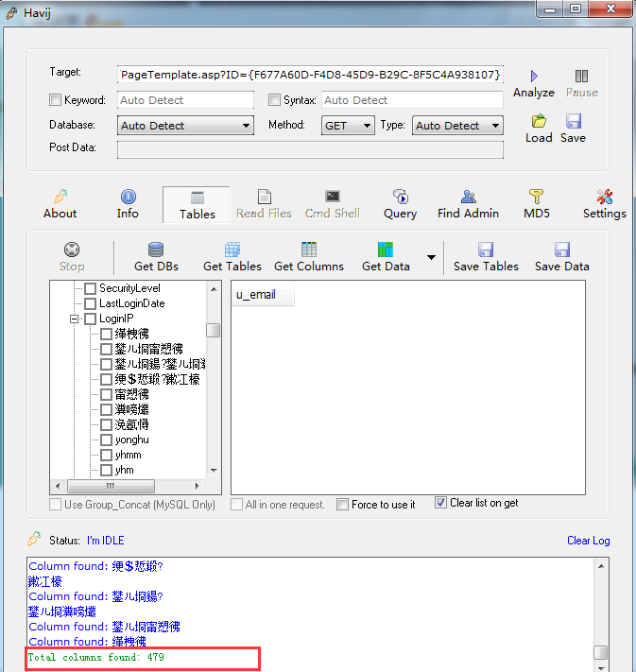
Task: Open the Settings tools icon
Action: point(604,197)
